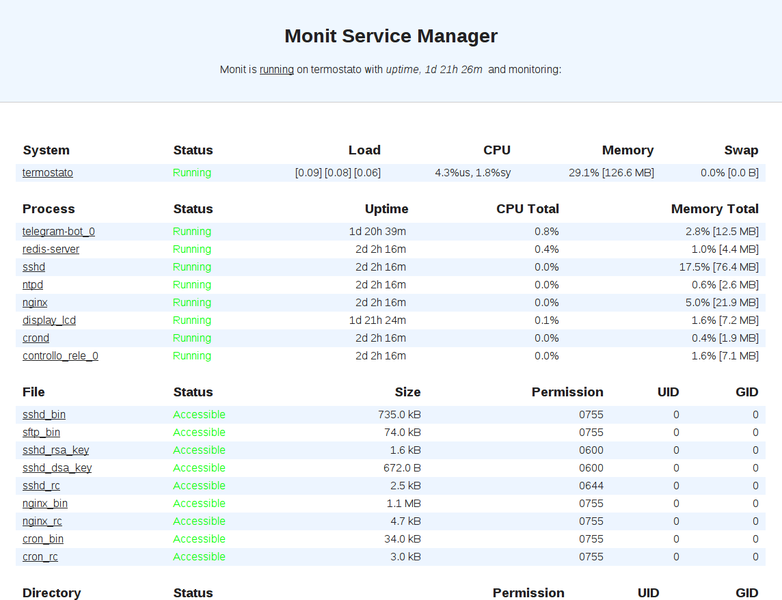Open the cron_rc file link
The width and height of the screenshot is (782, 600).
[40, 557]
